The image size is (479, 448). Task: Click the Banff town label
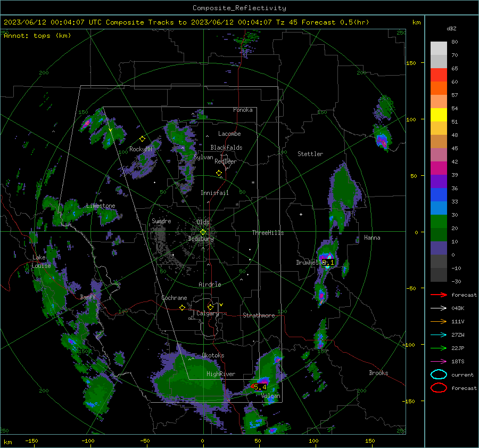(x=88, y=297)
